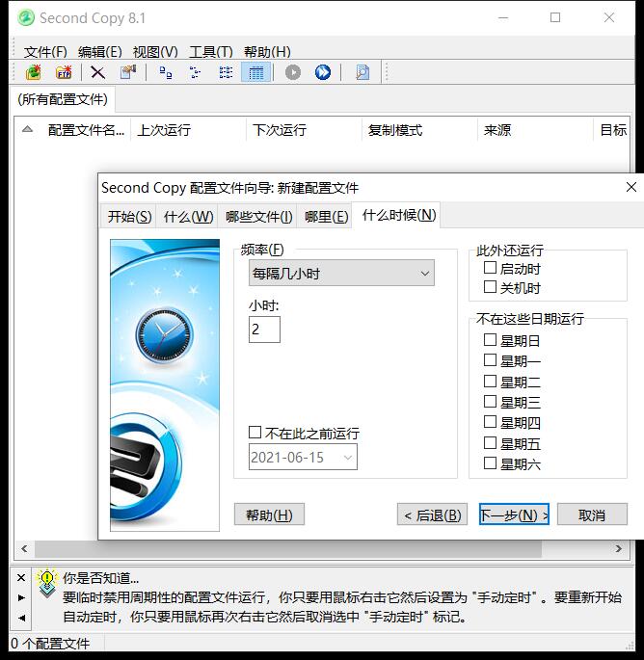The width and height of the screenshot is (644, 660).
Task: Open the profile Properties icon
Action: click(x=128, y=72)
